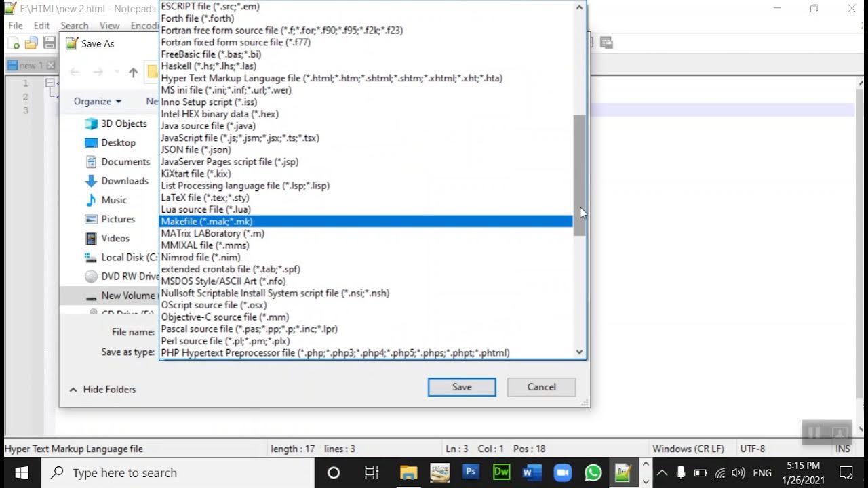This screenshot has width=868, height=488.
Task: Open WhatsApp from taskbar
Action: (x=593, y=472)
